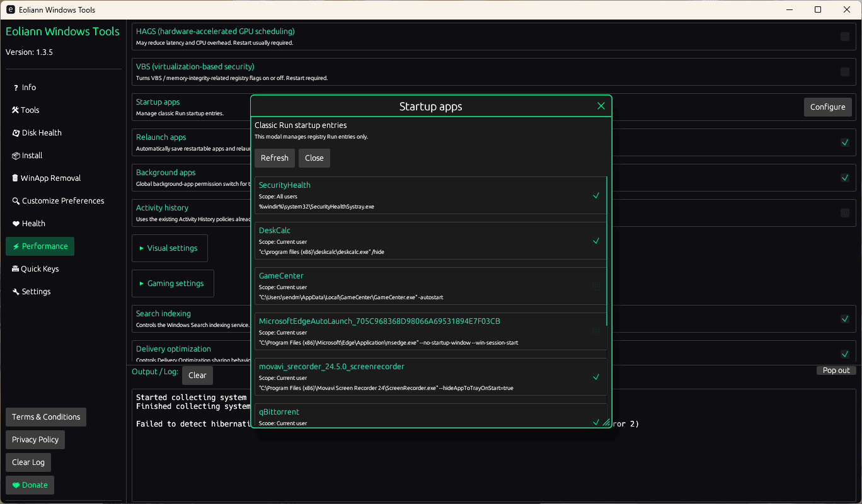862x504 pixels.
Task: Click the Startup apps modal scrollbar
Action: point(607,251)
